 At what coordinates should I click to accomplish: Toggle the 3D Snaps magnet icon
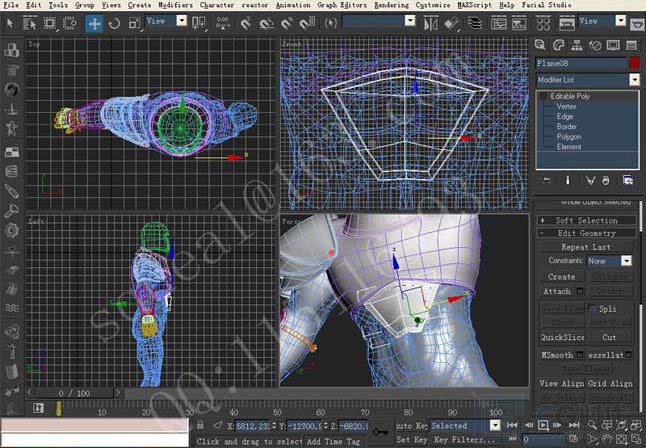(x=246, y=23)
